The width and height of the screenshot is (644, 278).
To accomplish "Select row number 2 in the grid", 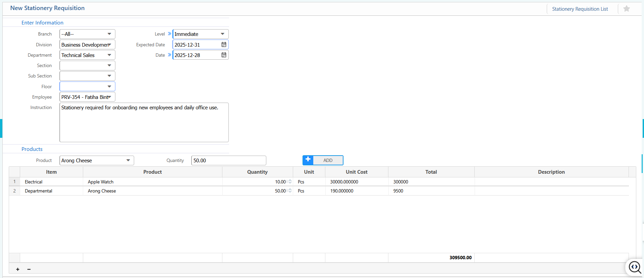I will click(14, 191).
